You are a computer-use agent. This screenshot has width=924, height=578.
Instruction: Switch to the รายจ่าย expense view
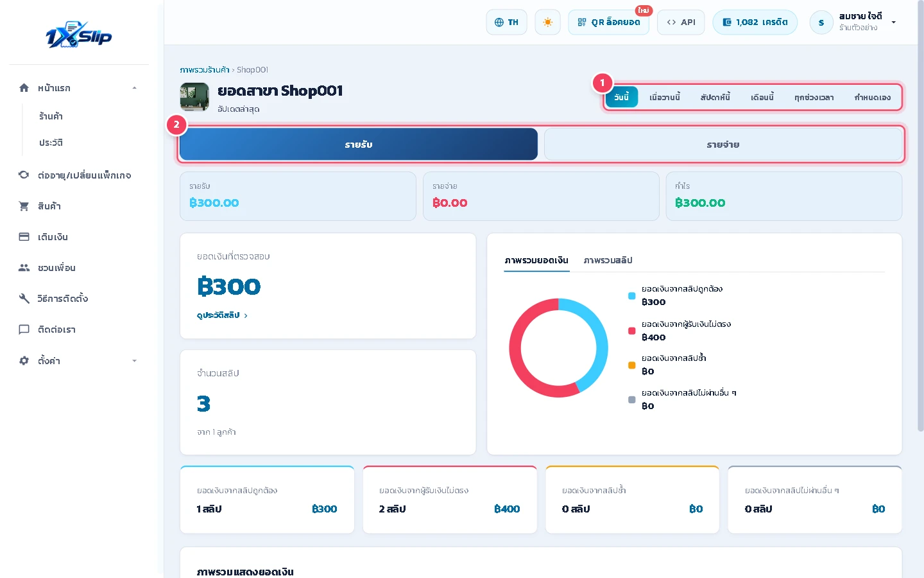click(723, 144)
